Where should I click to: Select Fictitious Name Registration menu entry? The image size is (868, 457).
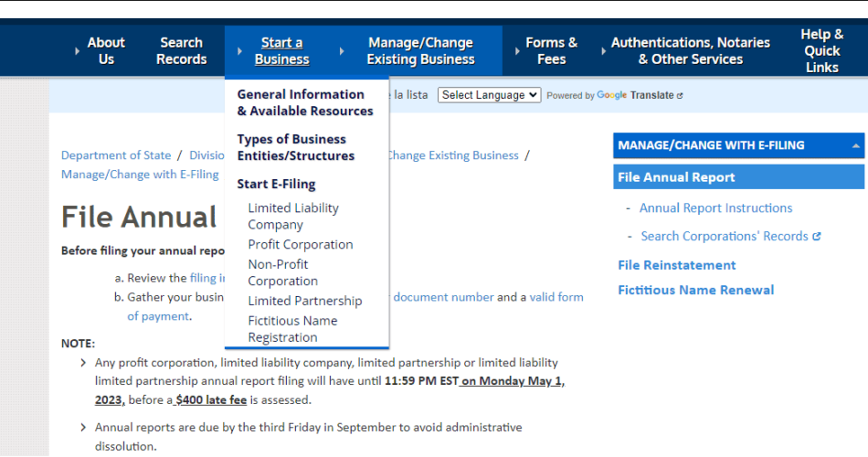pyautogui.click(x=292, y=329)
